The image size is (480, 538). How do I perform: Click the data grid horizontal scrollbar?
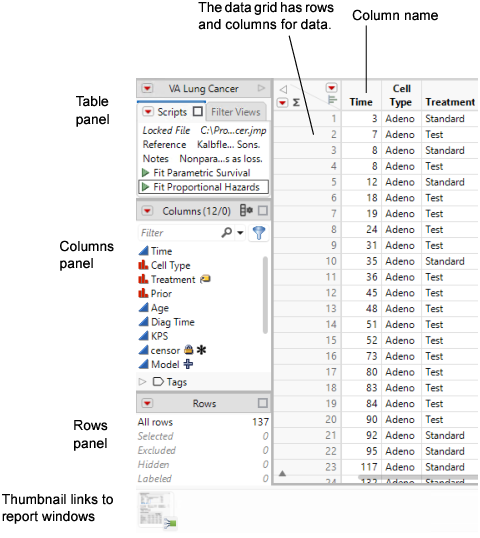pos(418,477)
